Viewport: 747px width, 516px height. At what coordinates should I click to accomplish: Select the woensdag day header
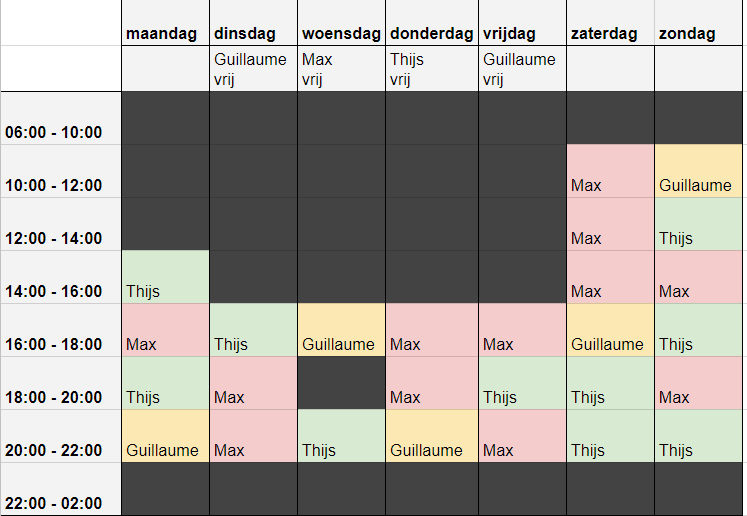[x=341, y=33]
